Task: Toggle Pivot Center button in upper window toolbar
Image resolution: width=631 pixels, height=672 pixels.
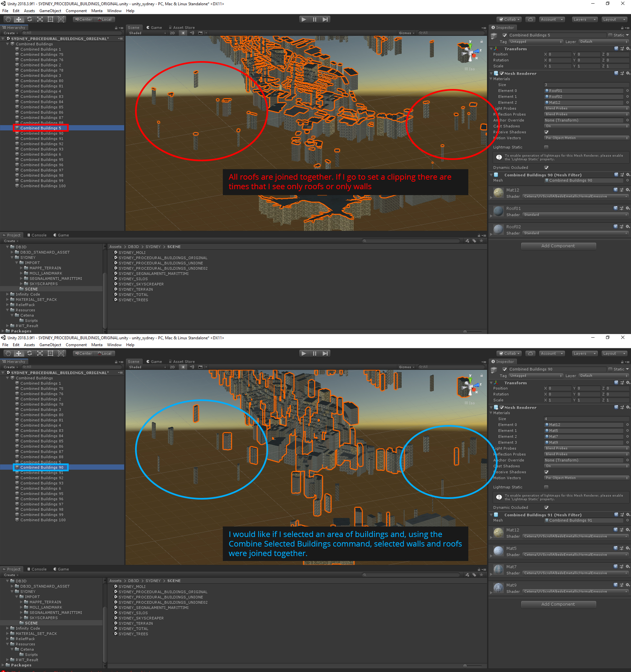Action: 83,19
